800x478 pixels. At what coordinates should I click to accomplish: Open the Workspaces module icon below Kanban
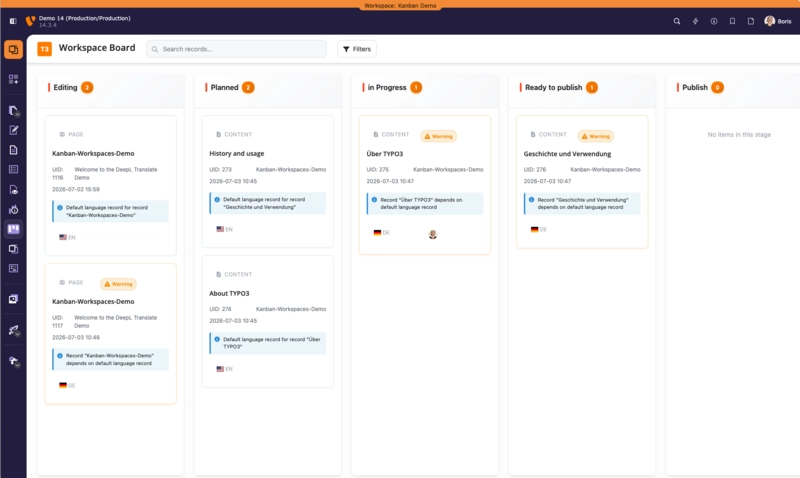(13, 249)
